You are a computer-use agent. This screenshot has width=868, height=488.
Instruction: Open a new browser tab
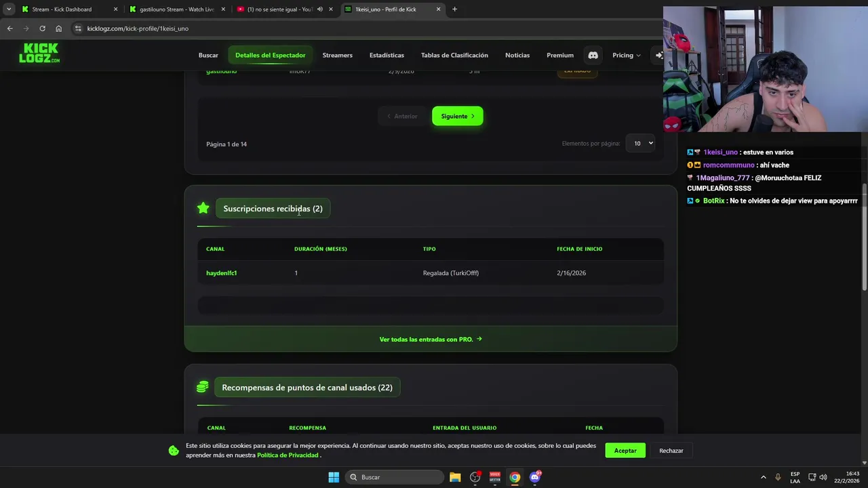tap(454, 9)
